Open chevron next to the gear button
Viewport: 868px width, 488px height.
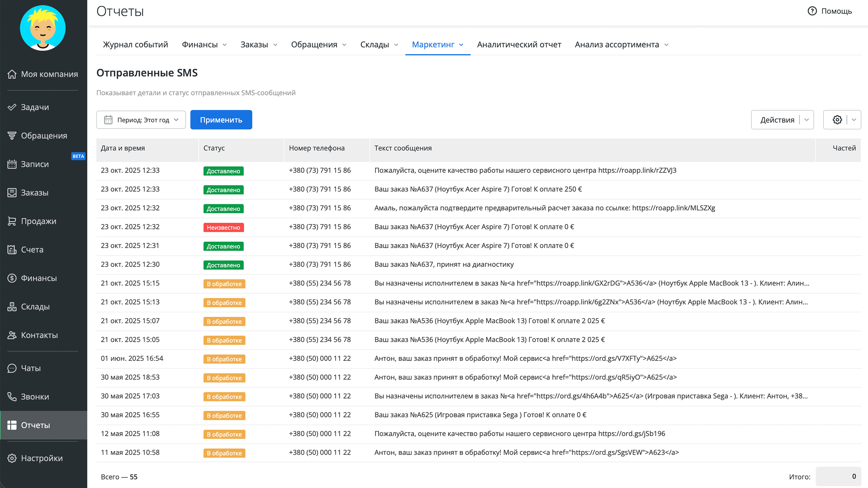(x=854, y=120)
